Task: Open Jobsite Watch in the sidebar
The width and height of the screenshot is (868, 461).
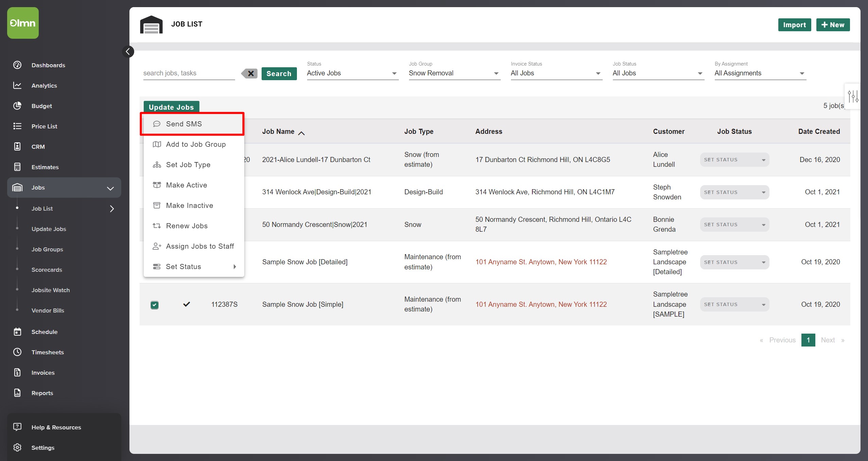Action: (51, 290)
